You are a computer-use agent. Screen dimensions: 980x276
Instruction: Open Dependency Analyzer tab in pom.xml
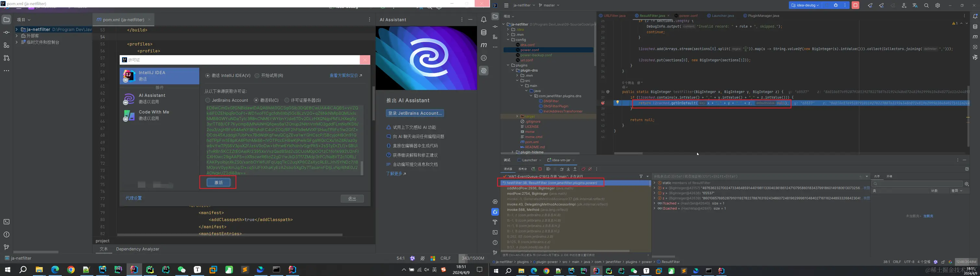click(137, 249)
